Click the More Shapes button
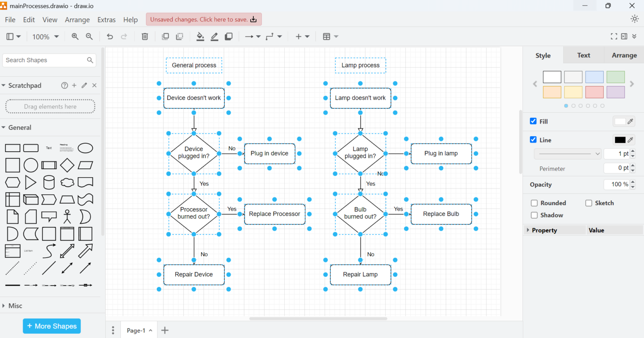Image resolution: width=644 pixels, height=338 pixels. 52,326
